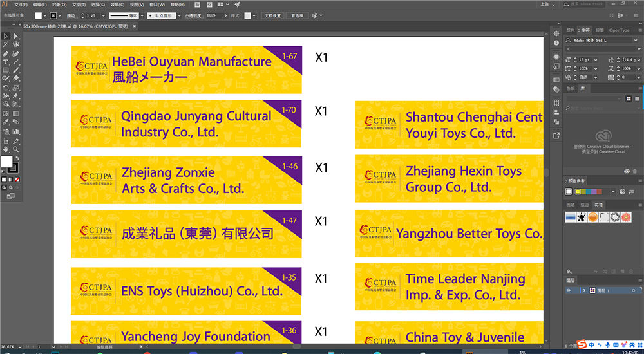Select the Type tool
The image size is (644, 354).
(x=6, y=62)
